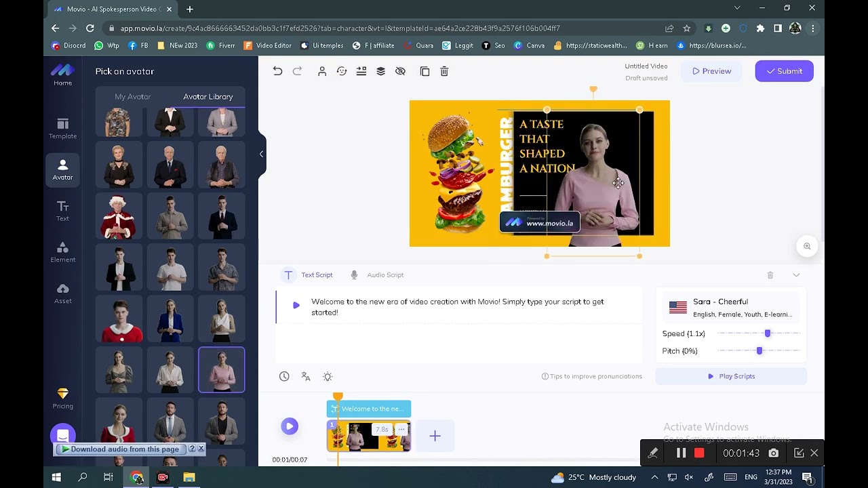Click the 'Welcome to the ne...' timeline clip
This screenshot has height=488, width=868.
coord(368,409)
